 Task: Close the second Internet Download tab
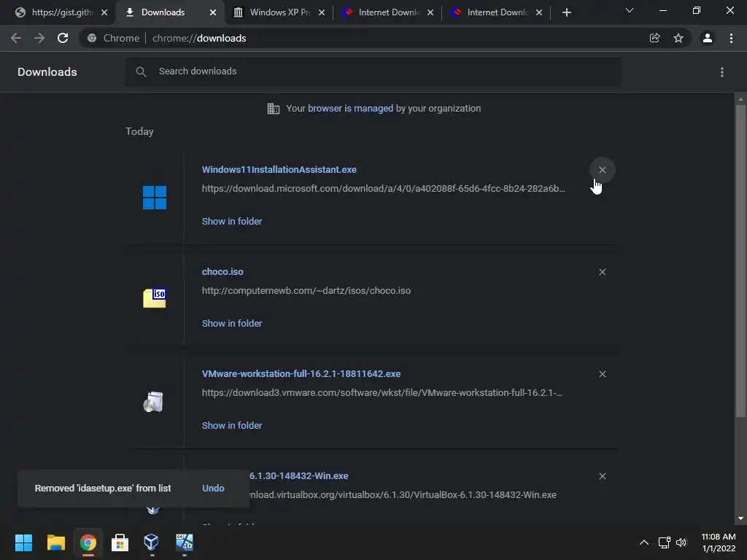[539, 12]
